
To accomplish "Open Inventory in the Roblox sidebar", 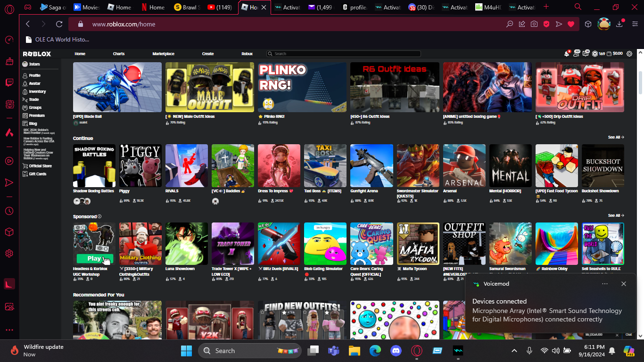I will (34, 91).
